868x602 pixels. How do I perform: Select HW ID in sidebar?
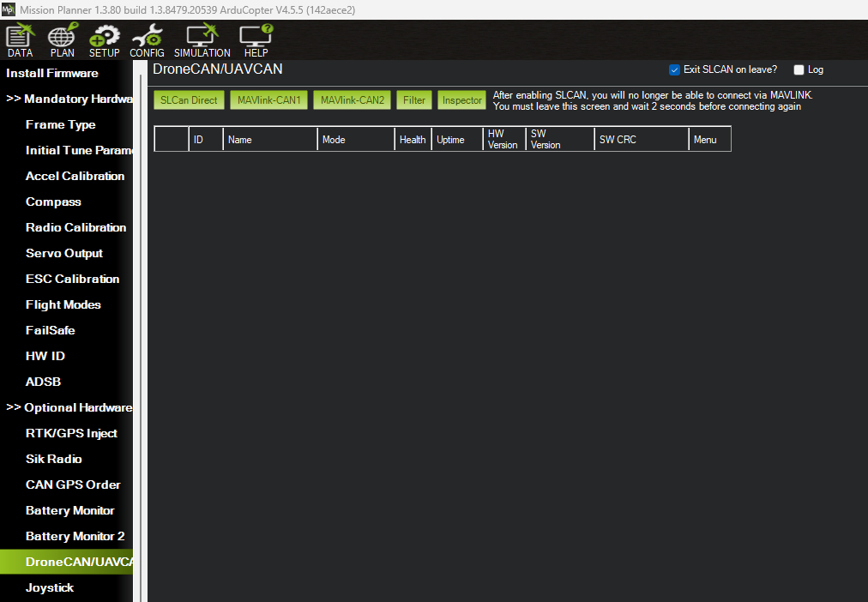pyautogui.click(x=45, y=357)
